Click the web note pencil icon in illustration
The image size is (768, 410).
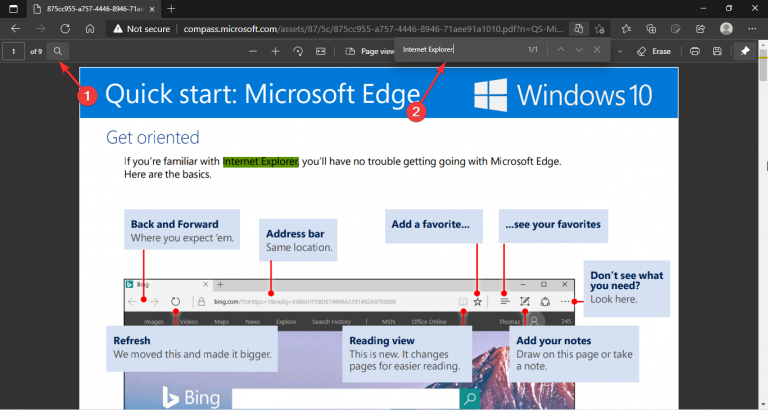[x=525, y=302]
